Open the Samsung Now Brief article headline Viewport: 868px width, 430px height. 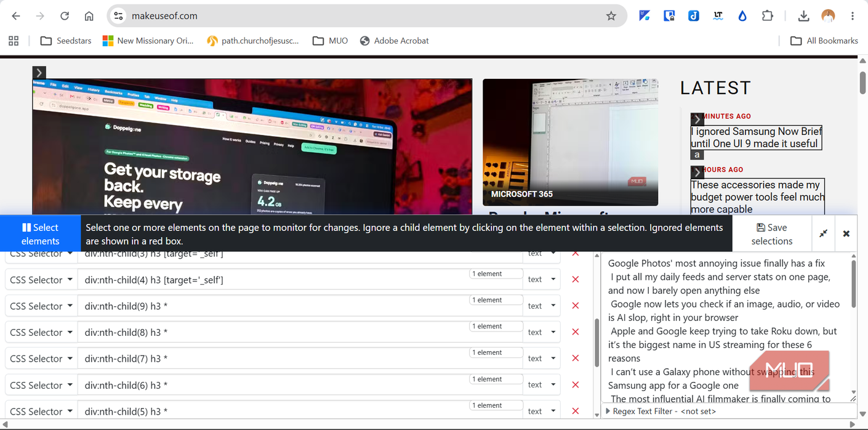pos(756,137)
